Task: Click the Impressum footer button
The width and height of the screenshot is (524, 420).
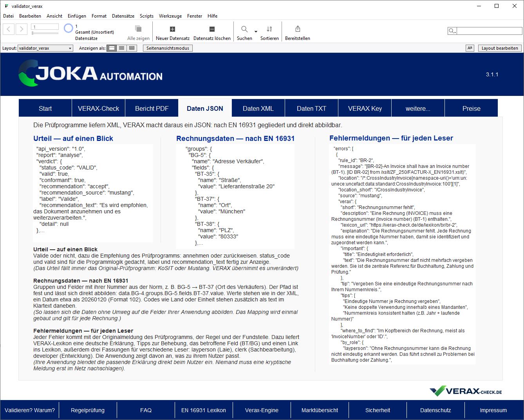Action: tap(493, 410)
